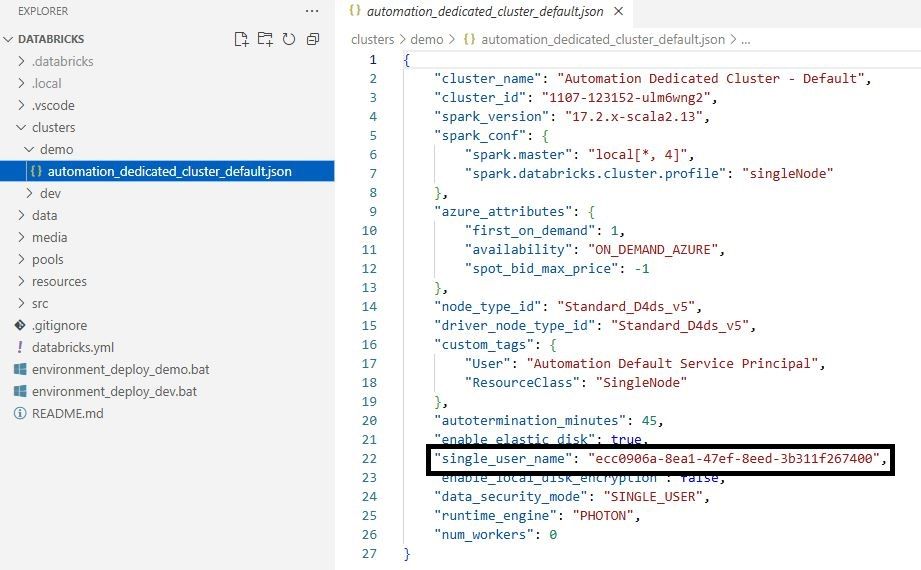Click the databricks.yml exclamation icon
The height and width of the screenshot is (570, 921).
click(x=20, y=347)
